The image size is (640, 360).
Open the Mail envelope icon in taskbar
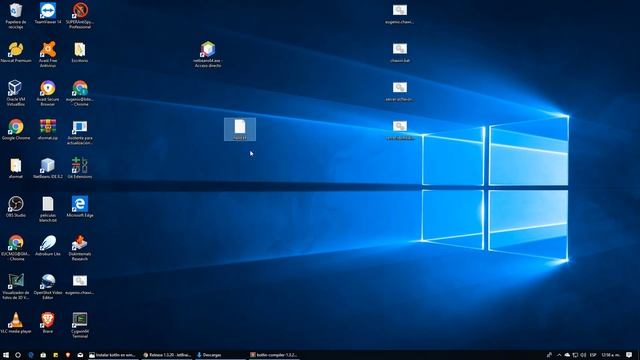[80, 355]
